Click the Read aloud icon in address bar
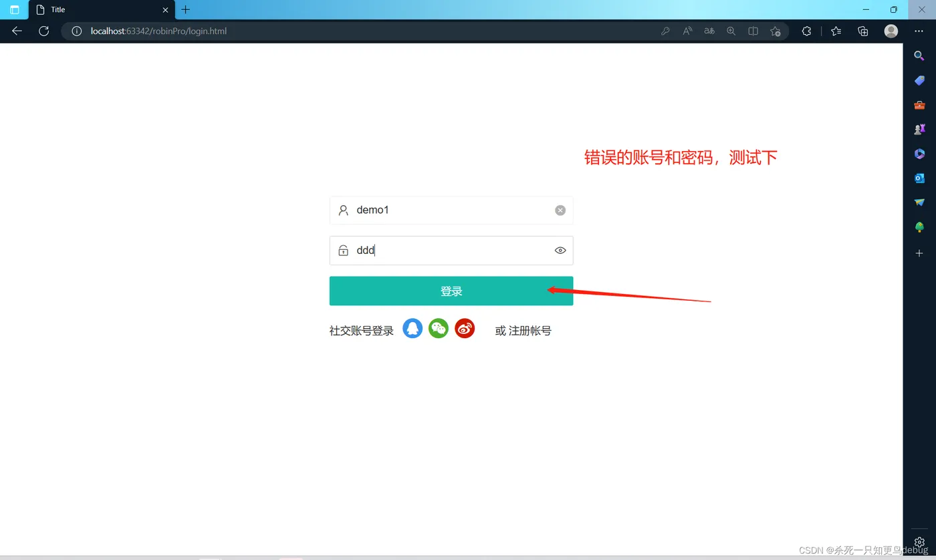Viewport: 936px width, 560px height. (687, 31)
